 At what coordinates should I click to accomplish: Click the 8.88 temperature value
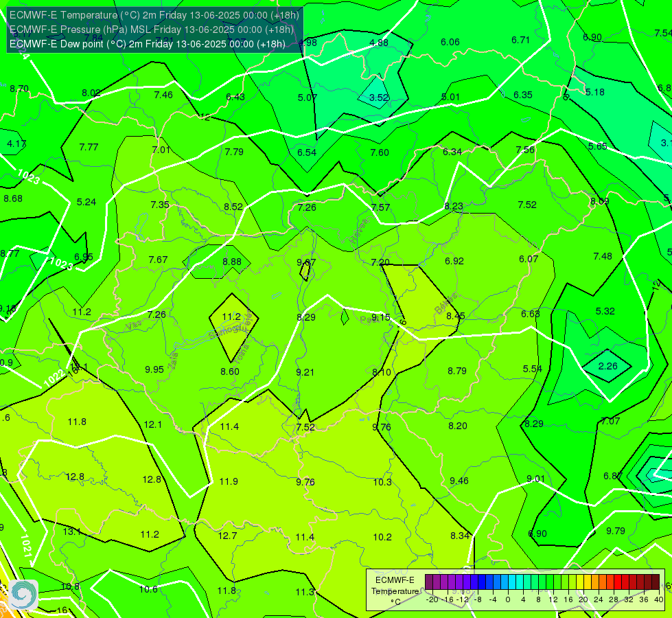point(232,262)
